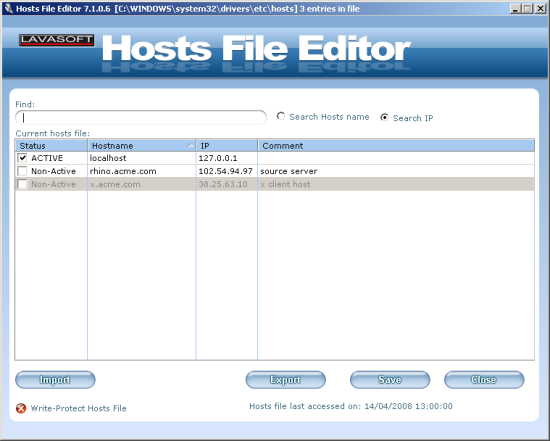Select the localhost hostname row
550x441 pixels.
[275, 158]
